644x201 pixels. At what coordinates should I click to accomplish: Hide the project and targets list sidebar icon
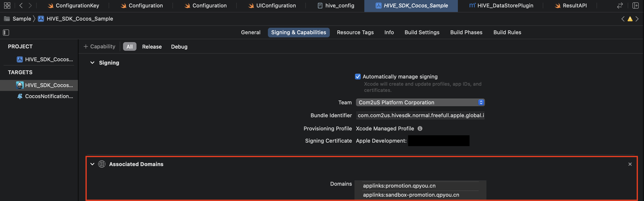6,32
